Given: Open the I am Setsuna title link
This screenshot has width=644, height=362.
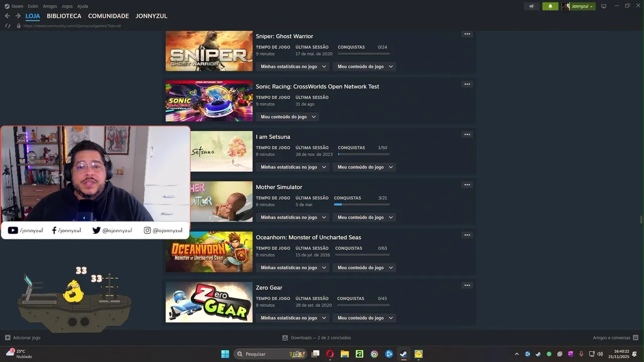Looking at the screenshot, I should click(273, 137).
